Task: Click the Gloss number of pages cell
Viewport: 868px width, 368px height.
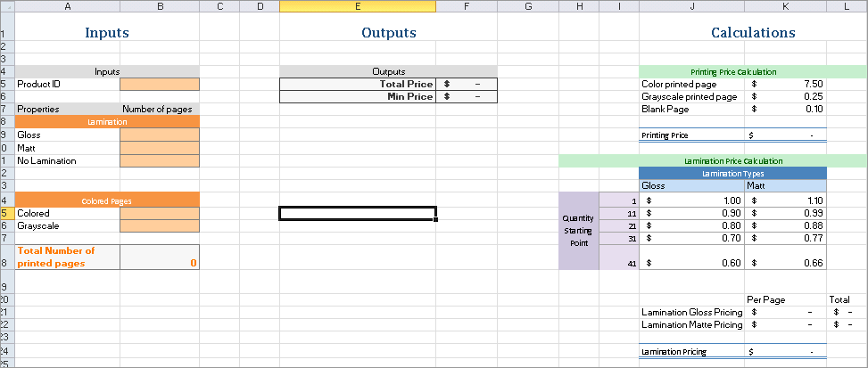Action: (x=160, y=135)
